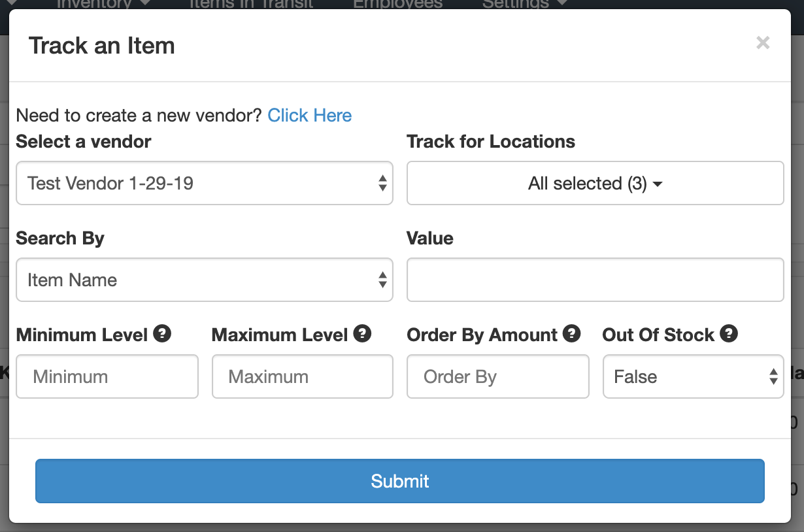
Task: Close the Track an Item dialog
Action: click(763, 43)
